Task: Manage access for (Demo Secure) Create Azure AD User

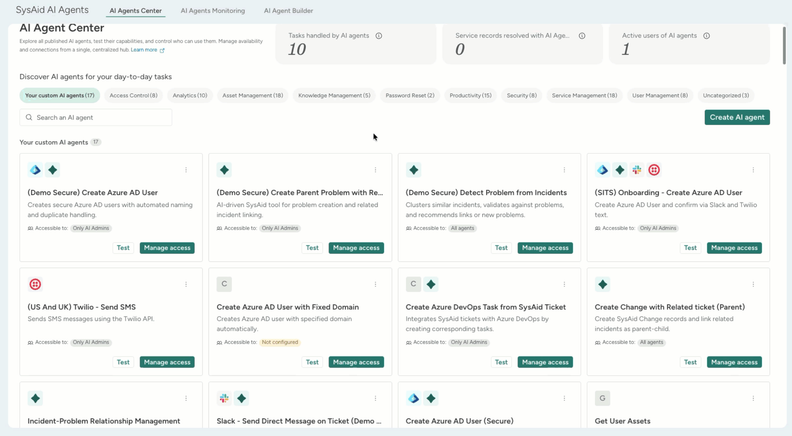Action: (x=167, y=248)
